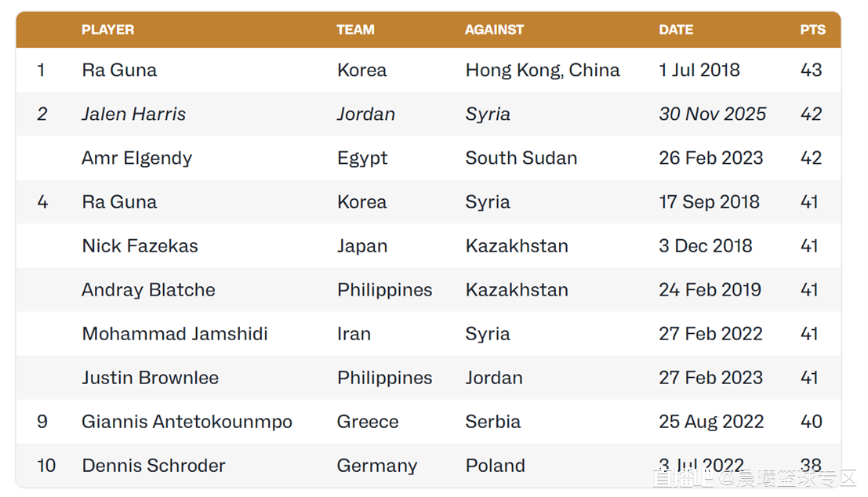The width and height of the screenshot is (868, 497).
Task: Click Nick Fazekas in the table
Action: [140, 246]
